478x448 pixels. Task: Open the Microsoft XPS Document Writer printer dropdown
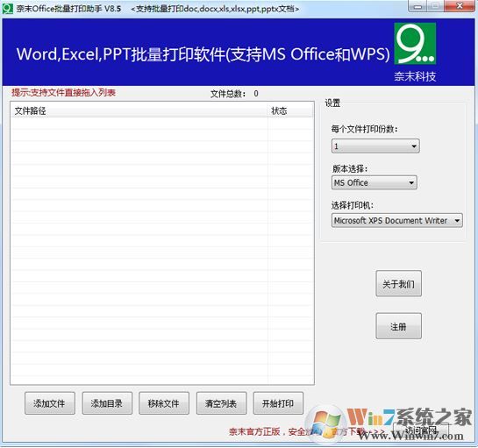397,220
